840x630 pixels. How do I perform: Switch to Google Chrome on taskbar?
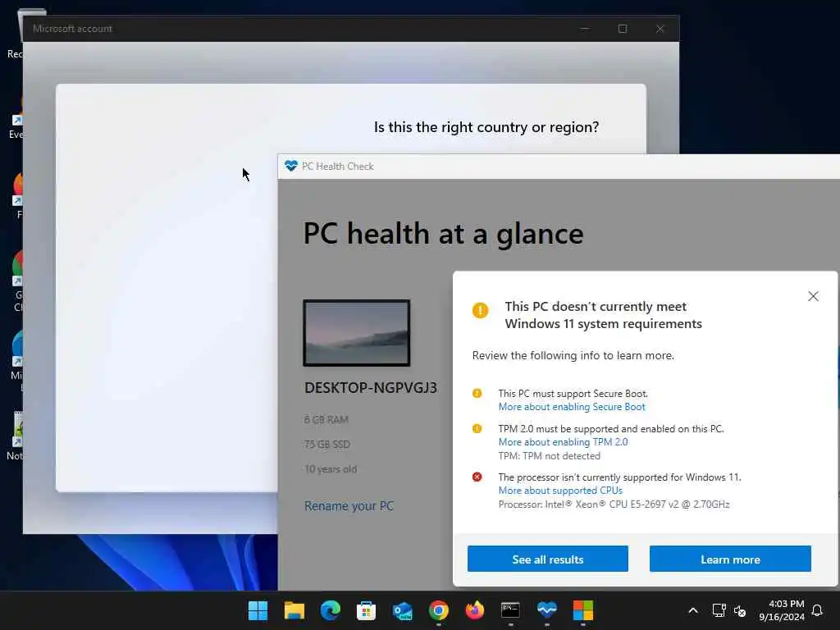pos(438,610)
